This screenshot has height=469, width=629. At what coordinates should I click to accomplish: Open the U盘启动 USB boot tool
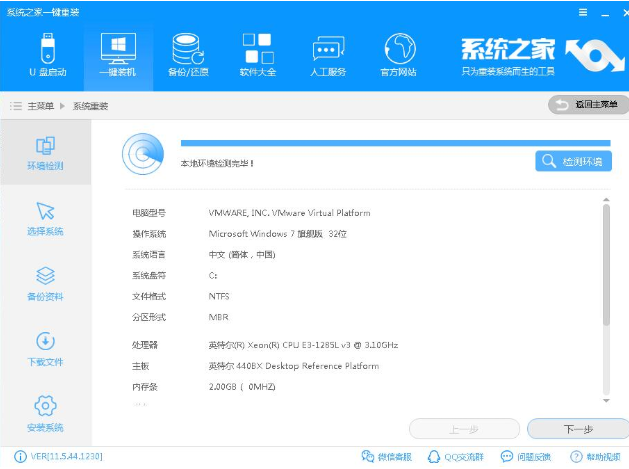48,54
